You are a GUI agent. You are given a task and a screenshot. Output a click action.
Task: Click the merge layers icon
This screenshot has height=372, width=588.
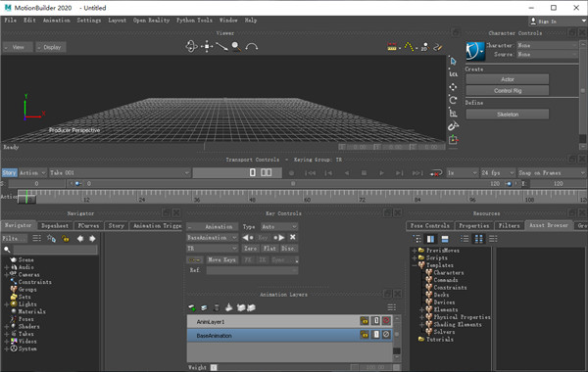coord(228,307)
